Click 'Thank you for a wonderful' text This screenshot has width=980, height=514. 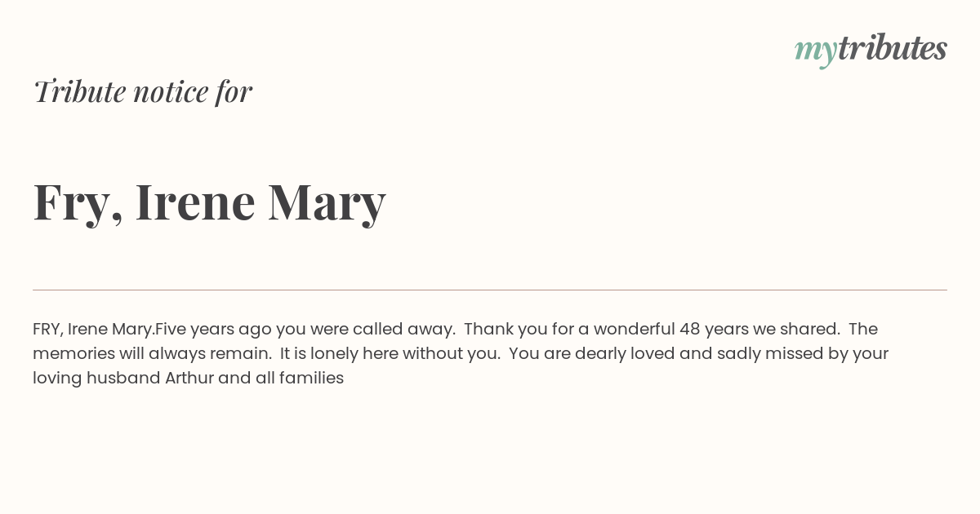pyautogui.click(x=569, y=330)
